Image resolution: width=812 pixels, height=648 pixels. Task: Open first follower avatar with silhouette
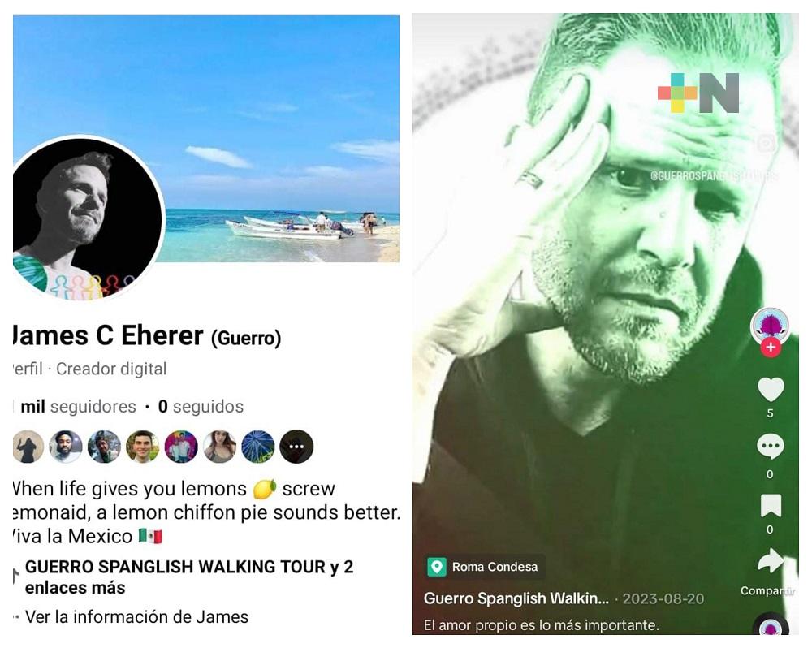tap(28, 447)
